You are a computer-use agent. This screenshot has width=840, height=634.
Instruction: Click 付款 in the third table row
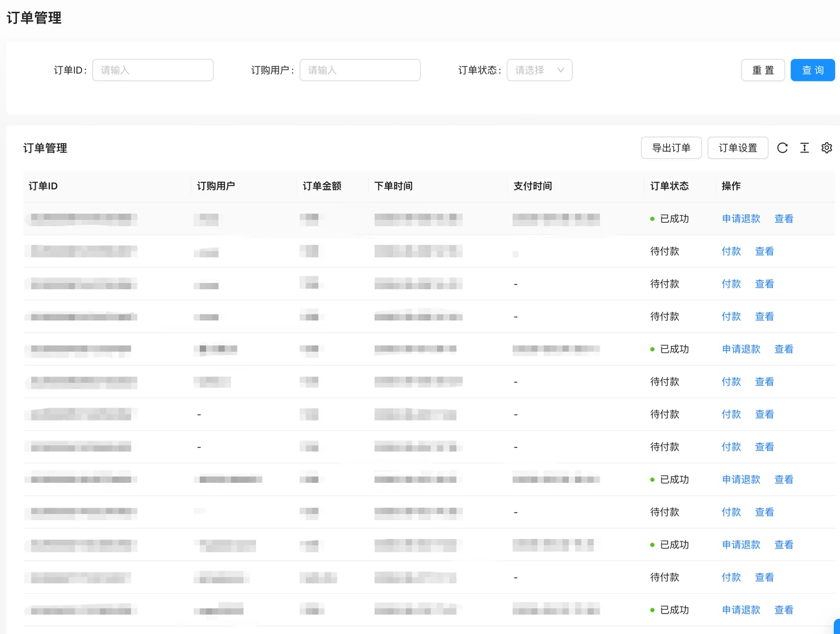coord(731,284)
